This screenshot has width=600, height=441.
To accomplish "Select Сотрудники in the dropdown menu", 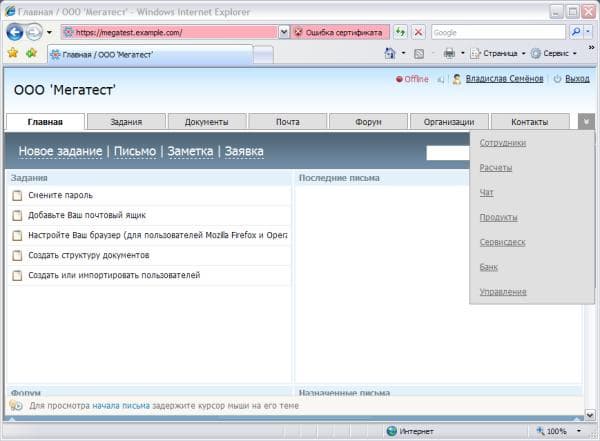I will [x=503, y=143].
